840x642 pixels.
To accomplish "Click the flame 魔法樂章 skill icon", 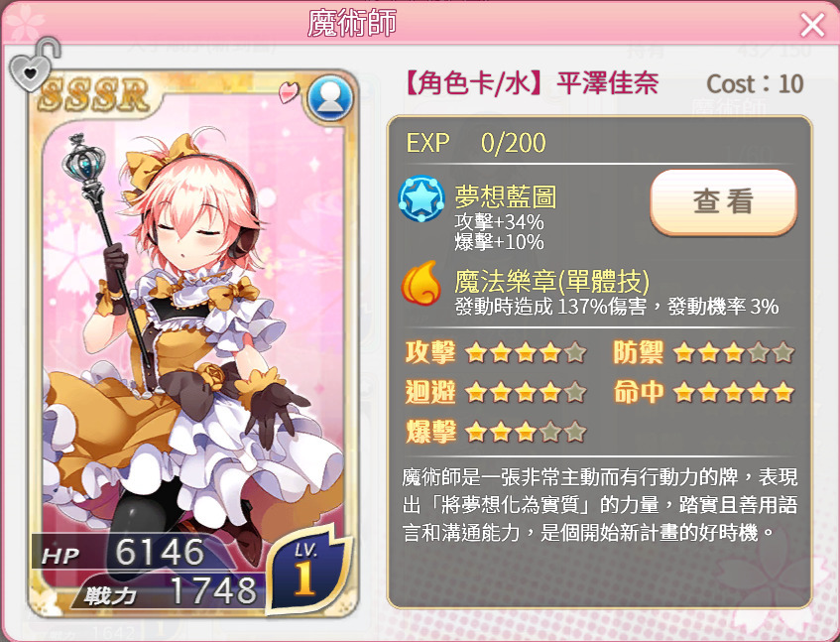I will tap(421, 283).
